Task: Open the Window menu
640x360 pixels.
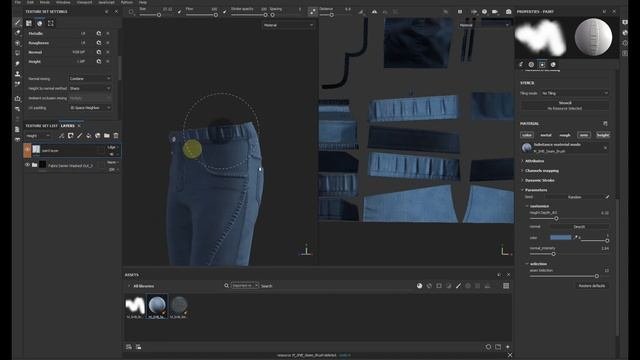Action: pyautogui.click(x=63, y=2)
